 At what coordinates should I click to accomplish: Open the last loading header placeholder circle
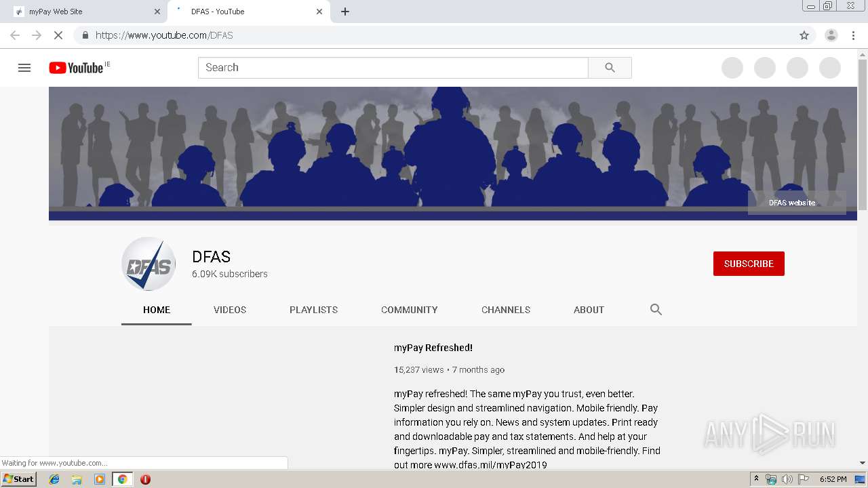coord(830,68)
